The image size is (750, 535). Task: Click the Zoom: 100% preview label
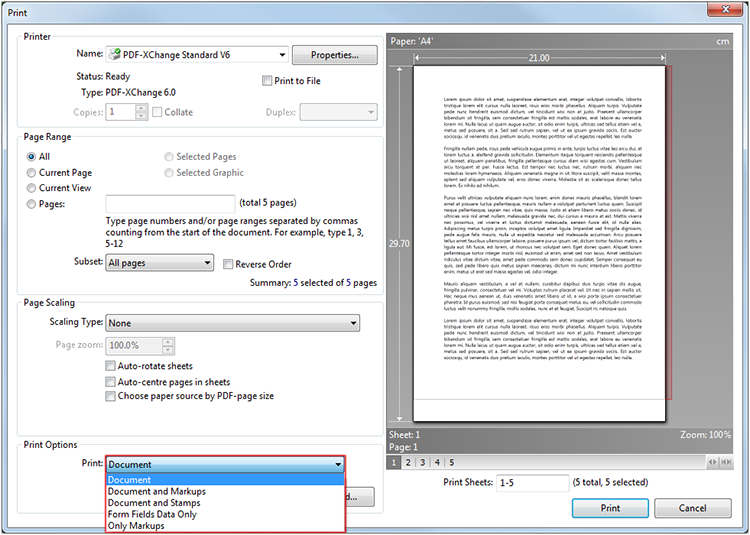pos(706,435)
